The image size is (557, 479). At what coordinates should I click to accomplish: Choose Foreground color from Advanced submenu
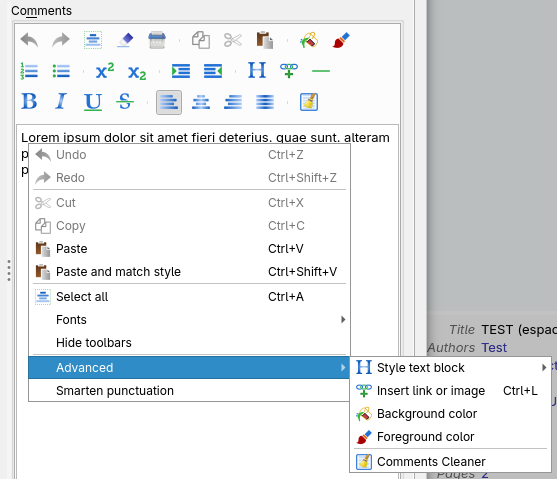pyautogui.click(x=450, y=437)
